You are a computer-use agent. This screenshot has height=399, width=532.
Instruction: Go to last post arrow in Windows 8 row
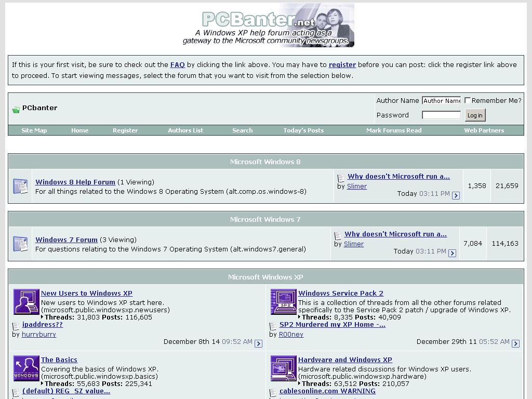(456, 195)
